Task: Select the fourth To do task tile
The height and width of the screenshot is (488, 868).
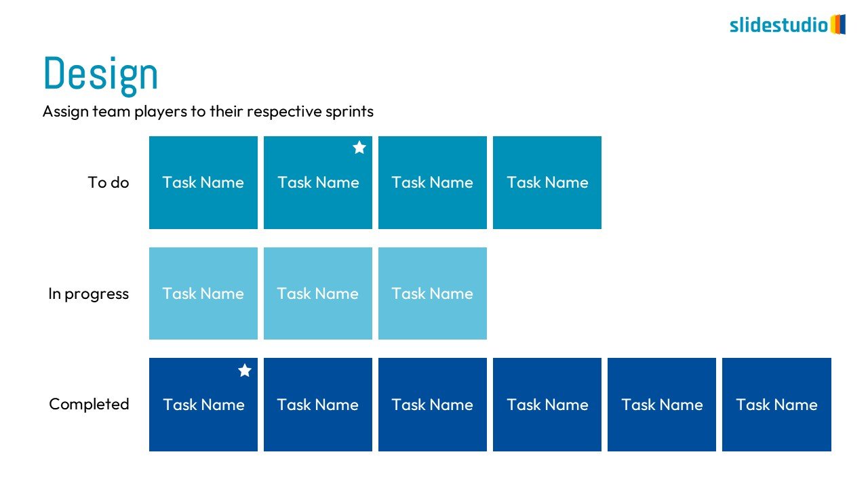Action: click(x=547, y=182)
